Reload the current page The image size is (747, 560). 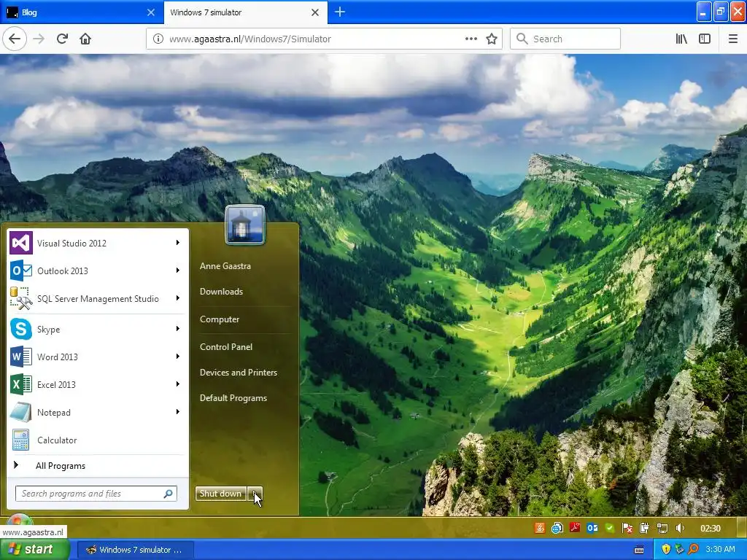click(x=62, y=39)
